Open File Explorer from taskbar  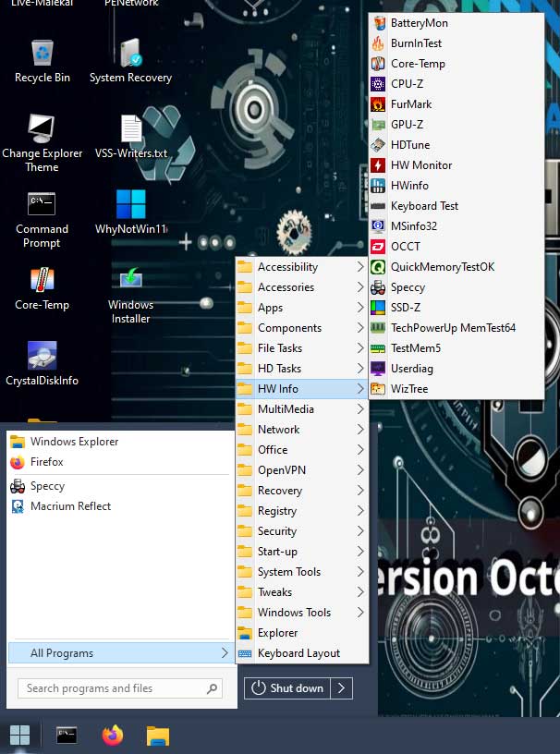click(158, 736)
